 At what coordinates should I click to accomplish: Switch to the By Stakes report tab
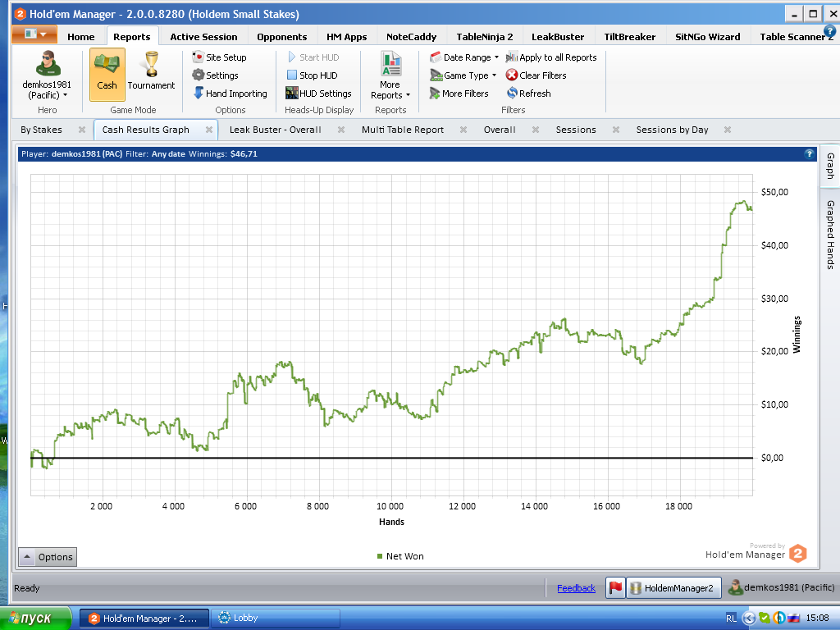point(41,130)
